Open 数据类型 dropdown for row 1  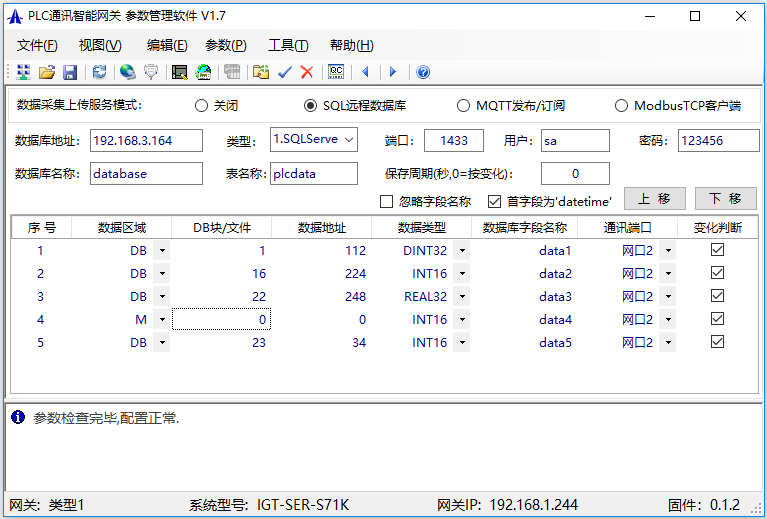point(461,251)
